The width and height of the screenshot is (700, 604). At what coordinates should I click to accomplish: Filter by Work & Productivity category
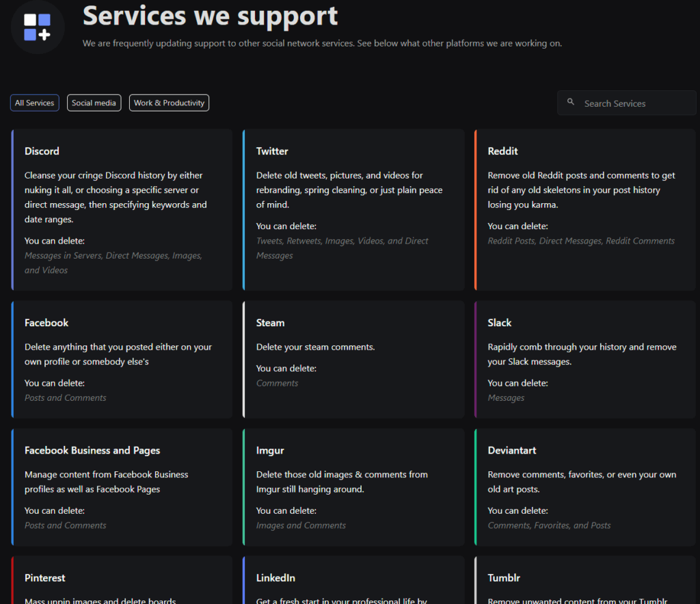click(x=169, y=103)
